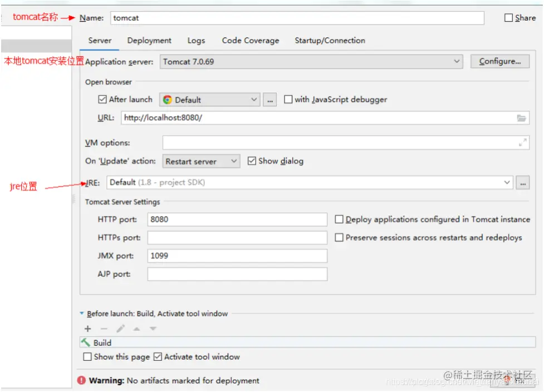Click the URL input field

tap(325, 118)
